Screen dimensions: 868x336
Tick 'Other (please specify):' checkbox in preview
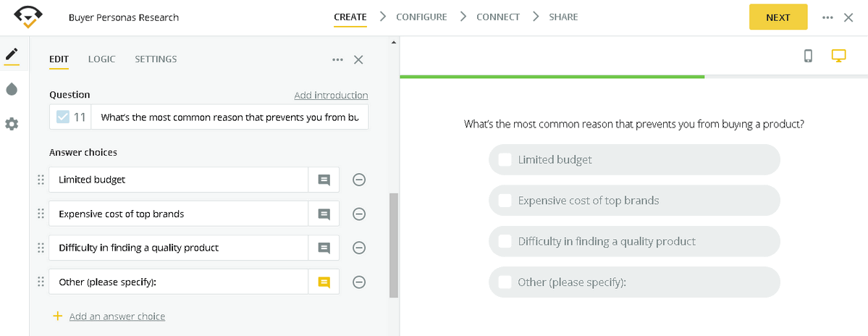pyautogui.click(x=505, y=282)
